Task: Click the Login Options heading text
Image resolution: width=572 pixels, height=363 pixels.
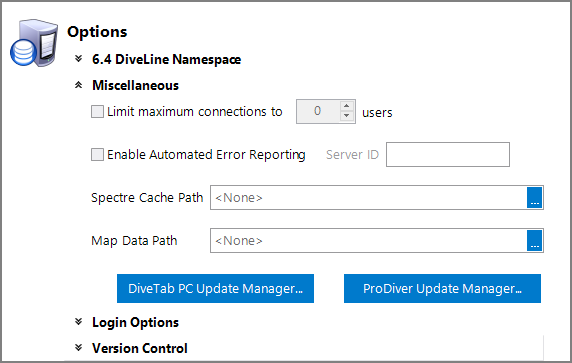Action: (135, 323)
